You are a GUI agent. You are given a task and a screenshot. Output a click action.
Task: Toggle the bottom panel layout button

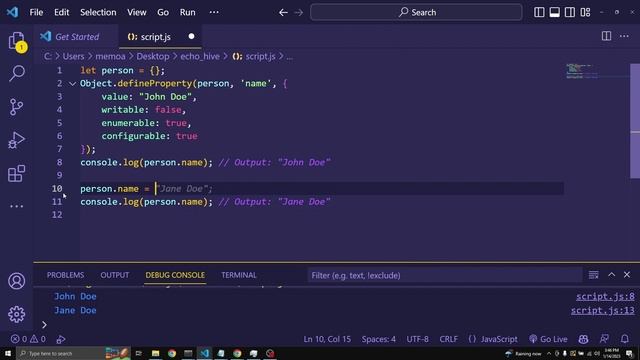pyautogui.click(x=555, y=12)
